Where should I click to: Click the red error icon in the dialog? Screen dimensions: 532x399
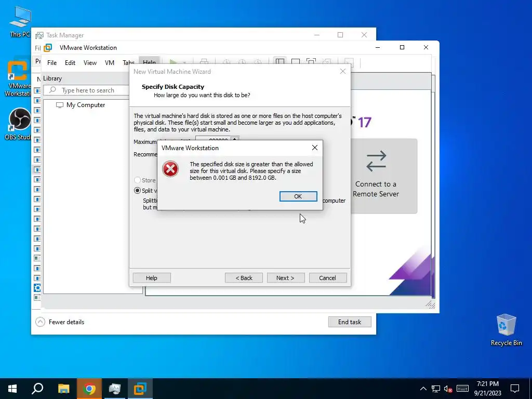[170, 169]
